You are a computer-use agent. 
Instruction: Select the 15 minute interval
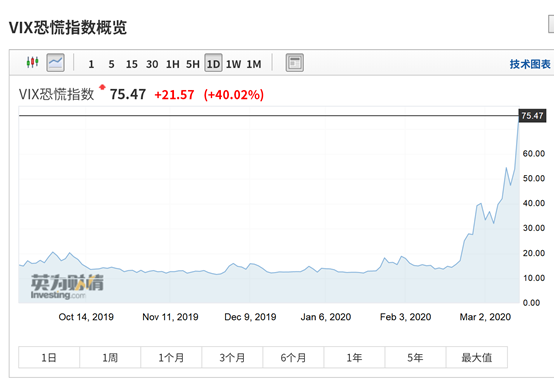coord(132,64)
